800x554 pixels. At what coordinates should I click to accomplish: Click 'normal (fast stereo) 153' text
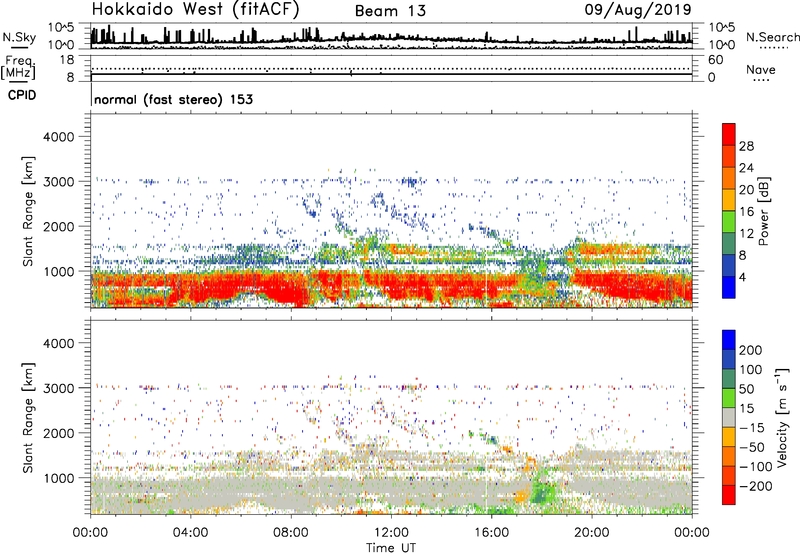coord(173,99)
